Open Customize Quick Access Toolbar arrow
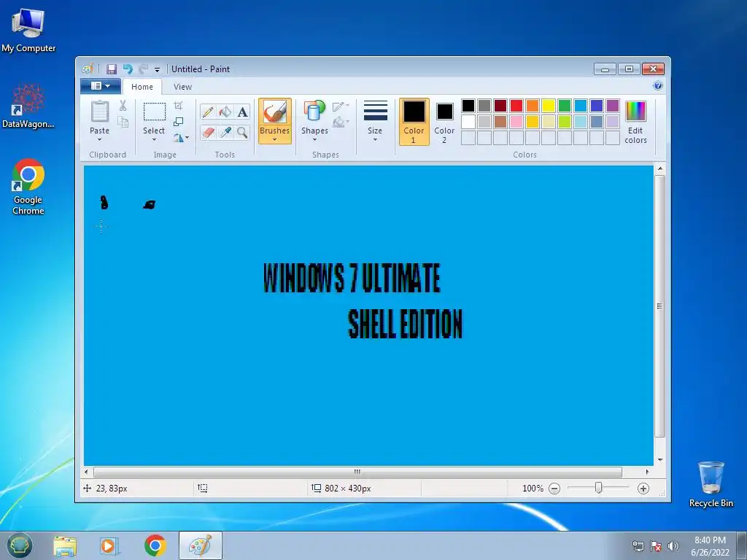 [158, 69]
